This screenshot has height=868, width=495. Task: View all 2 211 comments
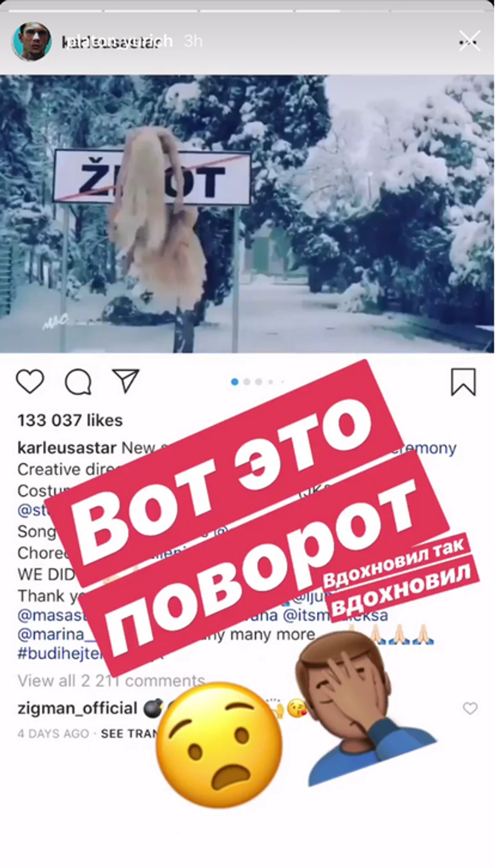tap(111, 681)
